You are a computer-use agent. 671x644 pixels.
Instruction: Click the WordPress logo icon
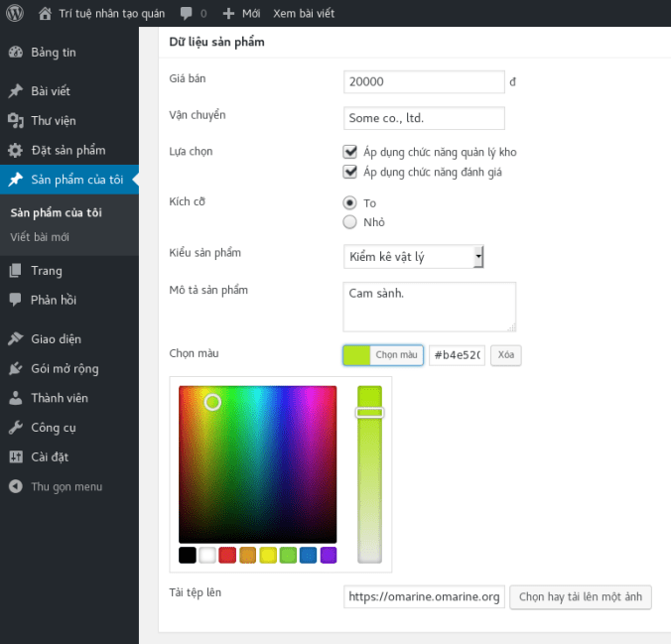14,14
